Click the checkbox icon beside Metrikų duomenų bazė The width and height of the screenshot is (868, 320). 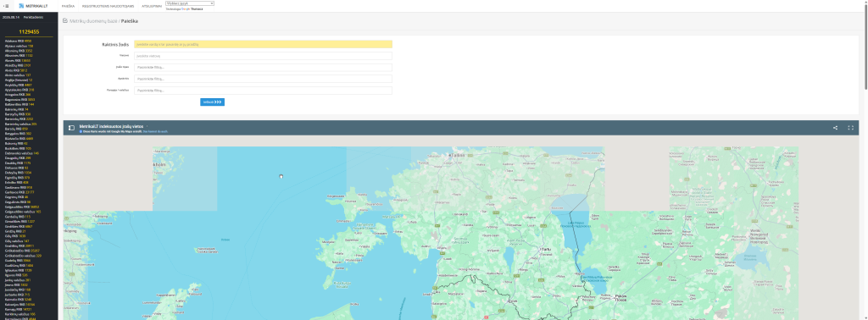[65, 20]
